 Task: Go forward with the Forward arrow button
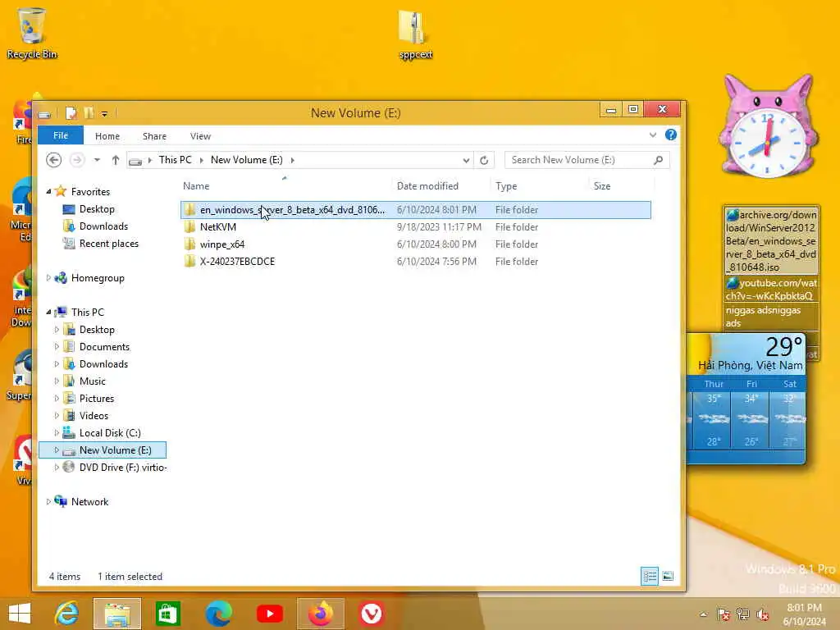pyautogui.click(x=77, y=160)
